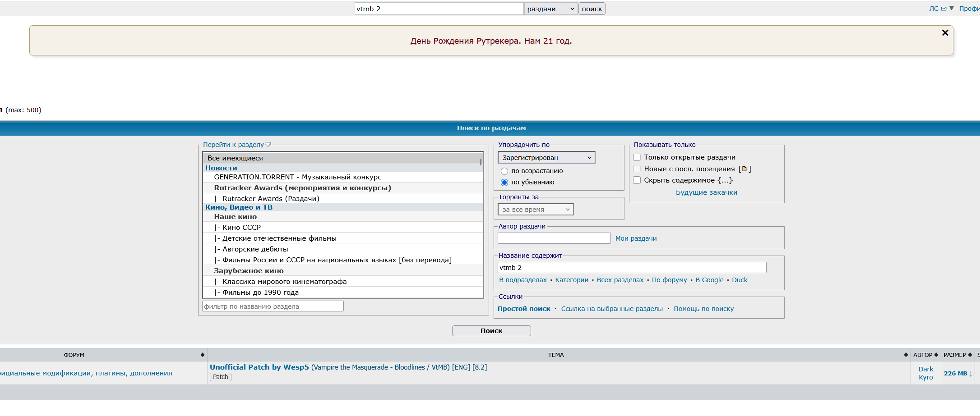Search В Google link
The width and height of the screenshot is (980, 416).
(x=709, y=280)
